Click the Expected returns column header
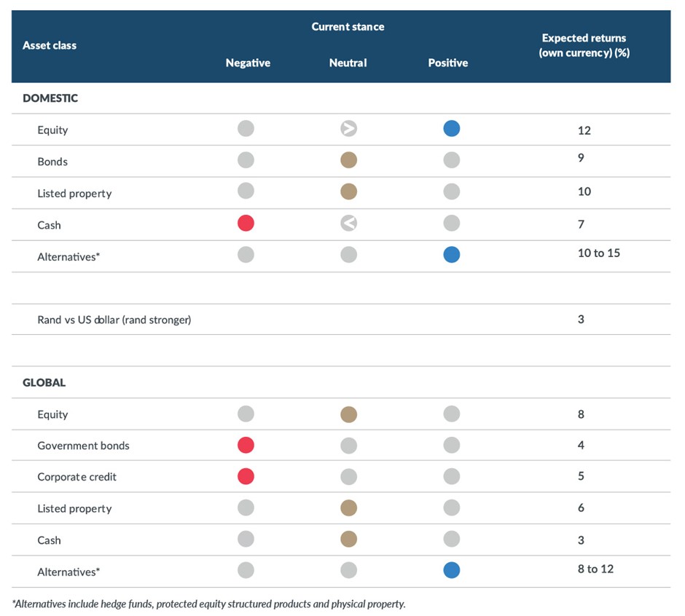 click(584, 45)
